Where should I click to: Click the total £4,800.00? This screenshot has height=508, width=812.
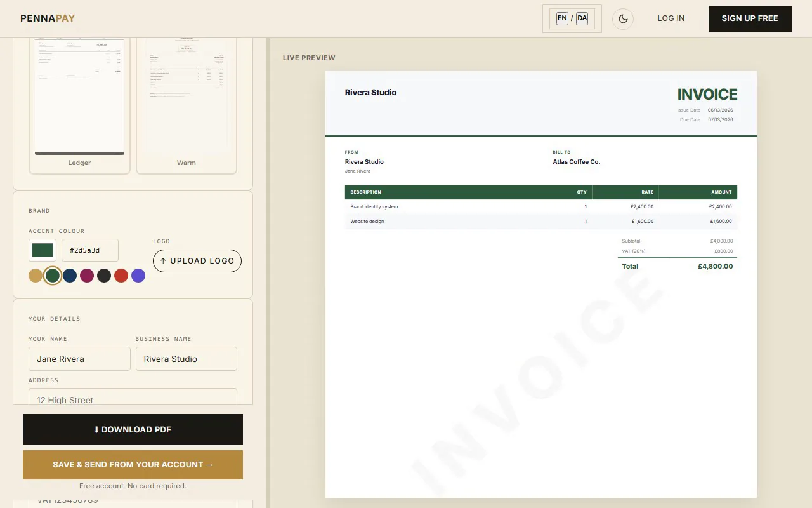pos(716,267)
